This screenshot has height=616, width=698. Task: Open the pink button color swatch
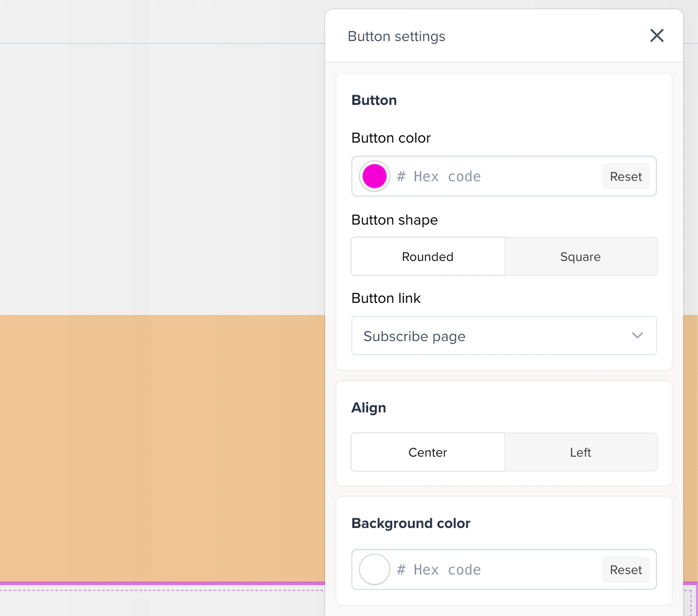pos(374,176)
